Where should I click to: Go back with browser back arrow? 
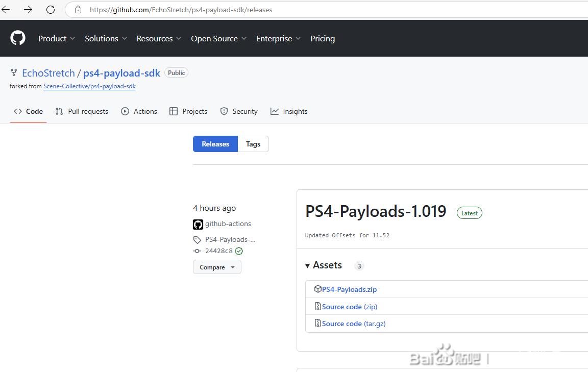pos(6,10)
